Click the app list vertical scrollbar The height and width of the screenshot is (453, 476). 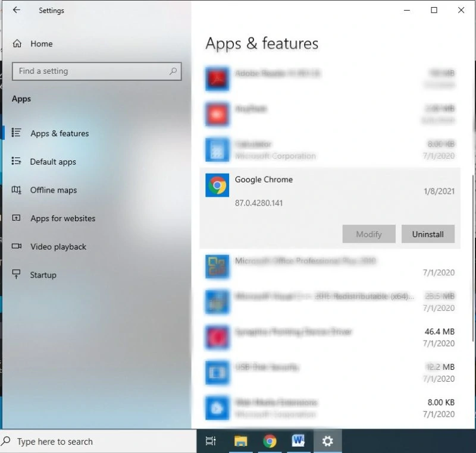click(474, 258)
